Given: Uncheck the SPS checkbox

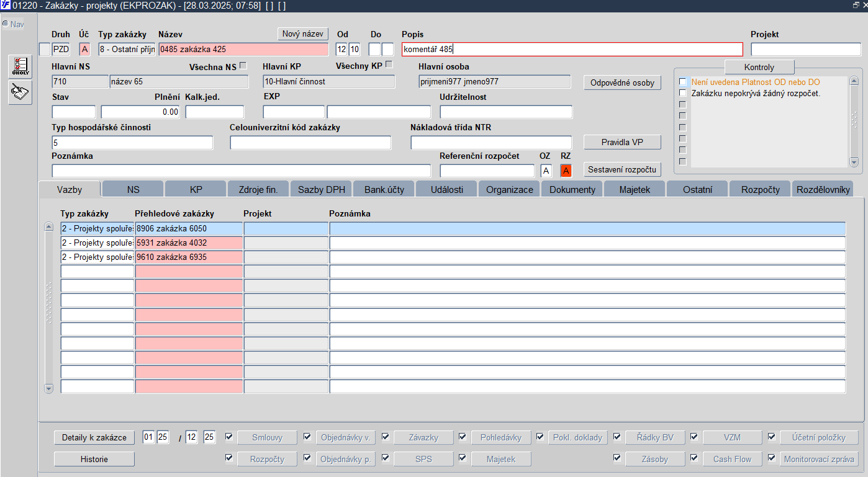Looking at the screenshot, I should coord(386,458).
